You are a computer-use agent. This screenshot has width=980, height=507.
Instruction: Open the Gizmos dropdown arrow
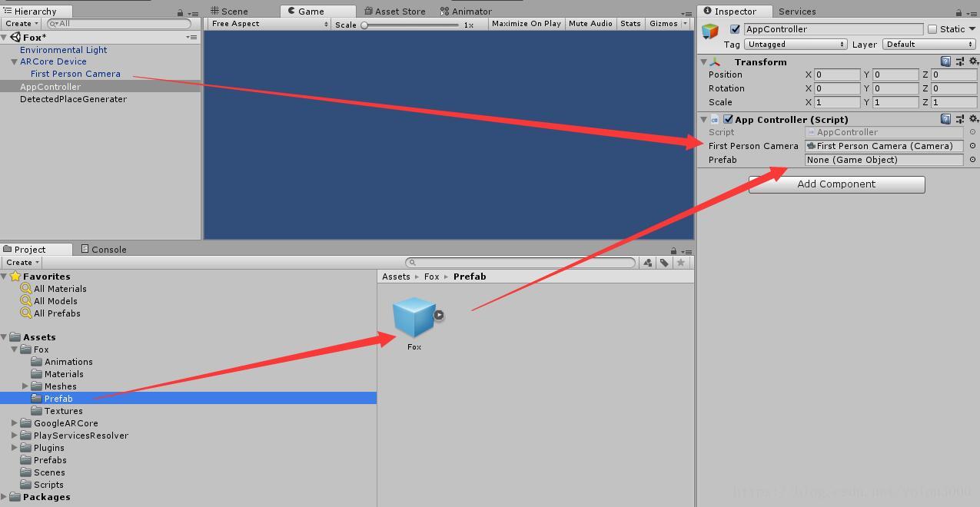685,24
